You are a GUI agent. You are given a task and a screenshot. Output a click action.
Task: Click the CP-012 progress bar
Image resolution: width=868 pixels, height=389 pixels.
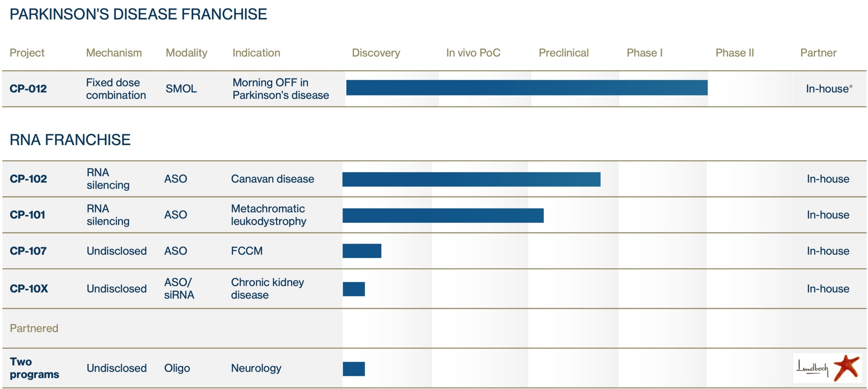coord(527,88)
